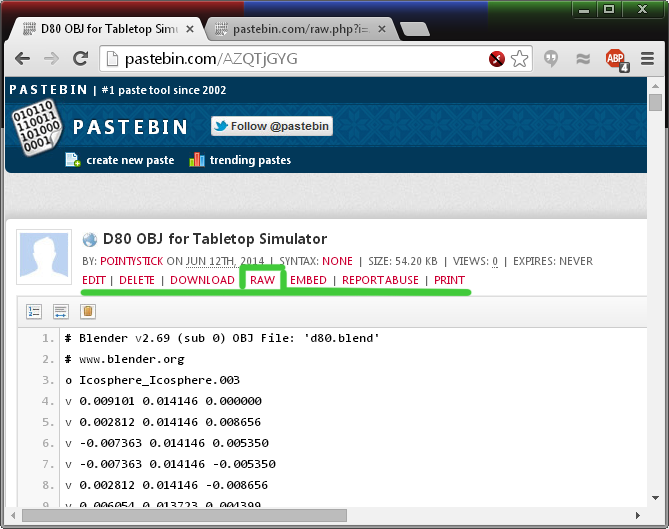669x529 pixels.
Task: Click the vertical scrollbar up arrow
Action: pyautogui.click(x=655, y=86)
